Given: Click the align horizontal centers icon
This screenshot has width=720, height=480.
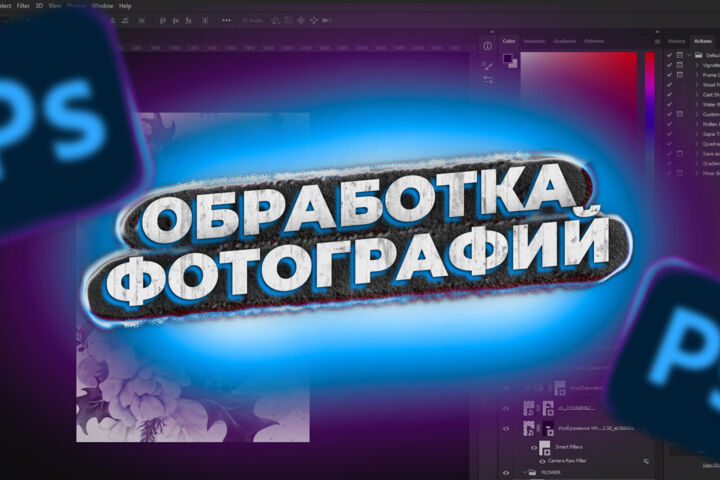Looking at the screenshot, I should 176,21.
